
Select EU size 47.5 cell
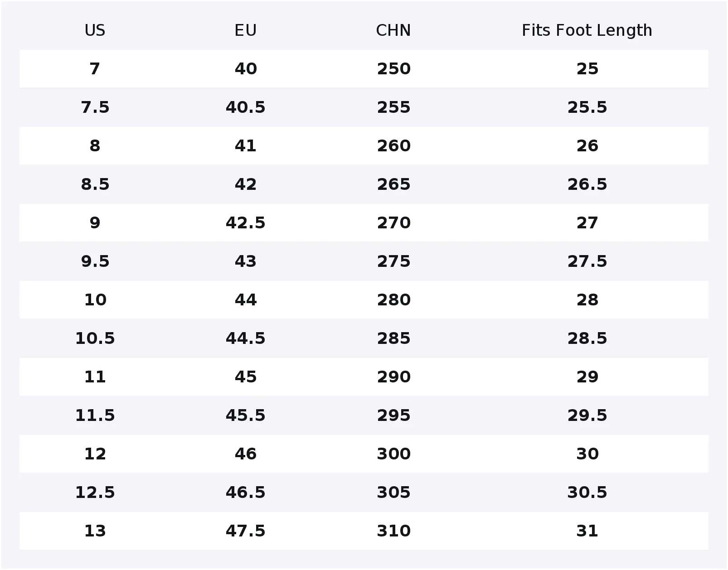[246, 531]
